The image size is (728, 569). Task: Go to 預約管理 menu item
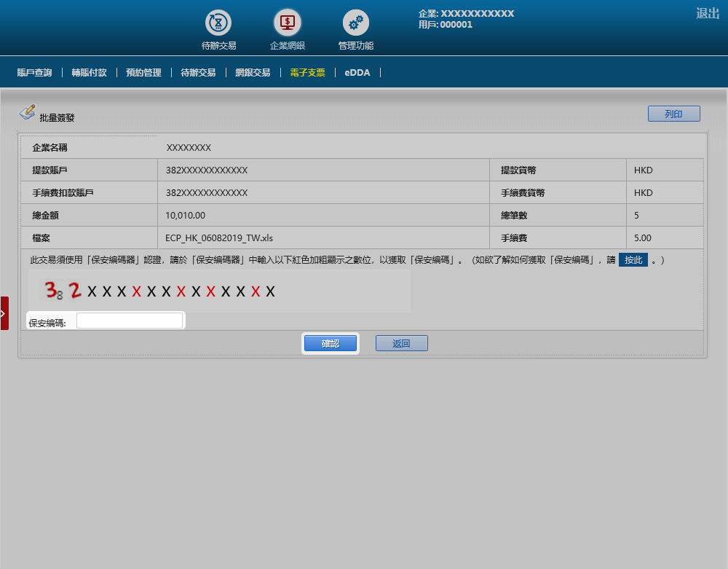(x=143, y=73)
